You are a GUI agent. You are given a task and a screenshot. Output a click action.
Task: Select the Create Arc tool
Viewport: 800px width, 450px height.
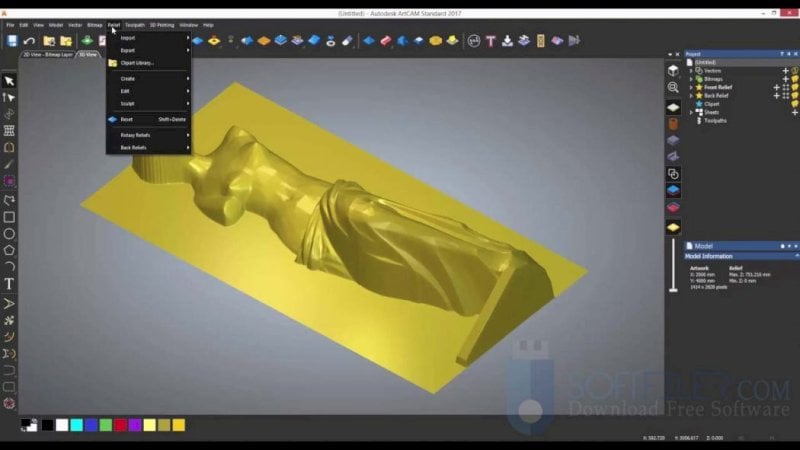click(x=9, y=266)
